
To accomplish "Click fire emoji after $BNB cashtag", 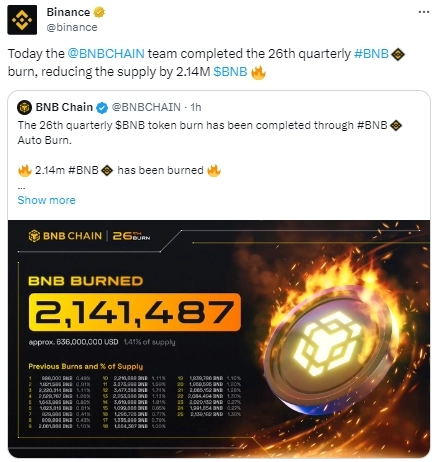I will coord(258,72).
